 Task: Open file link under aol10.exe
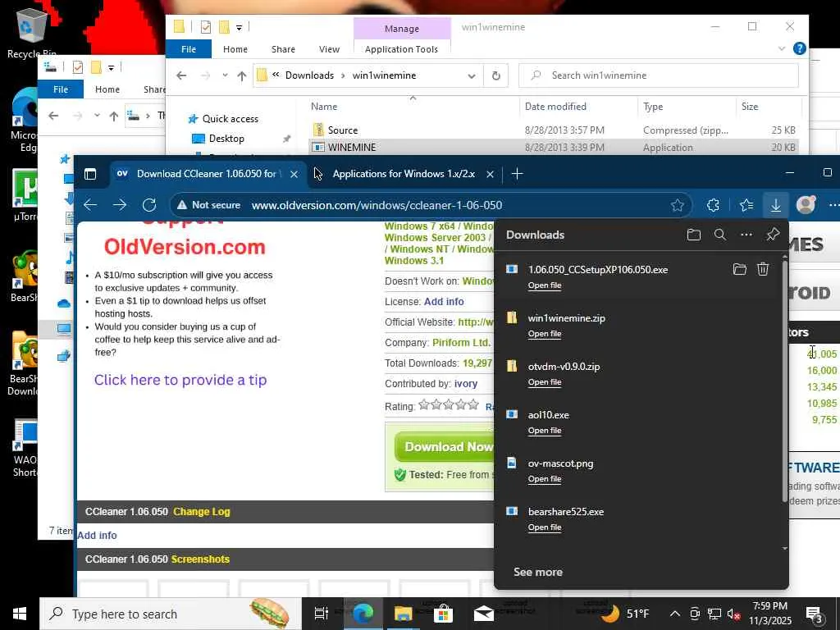coord(545,431)
